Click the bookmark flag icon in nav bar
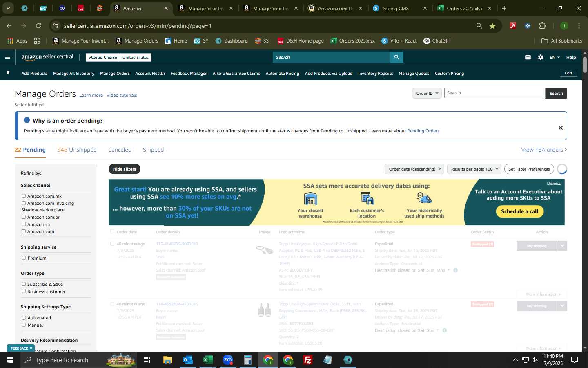 (x=8, y=73)
